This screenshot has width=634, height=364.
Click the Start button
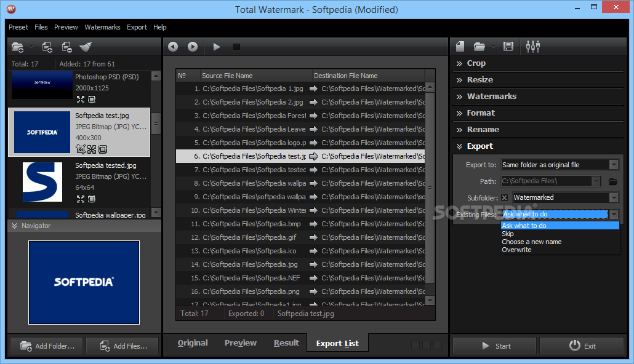[494, 346]
